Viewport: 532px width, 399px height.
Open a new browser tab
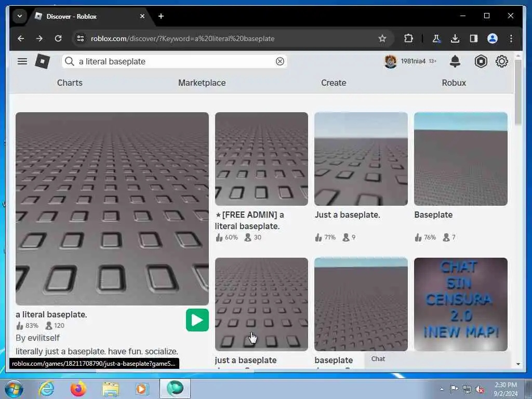161,16
